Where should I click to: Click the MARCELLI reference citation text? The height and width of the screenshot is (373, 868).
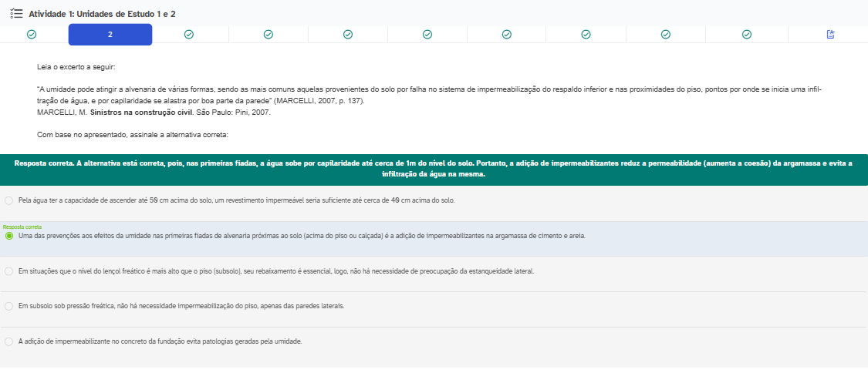154,113
